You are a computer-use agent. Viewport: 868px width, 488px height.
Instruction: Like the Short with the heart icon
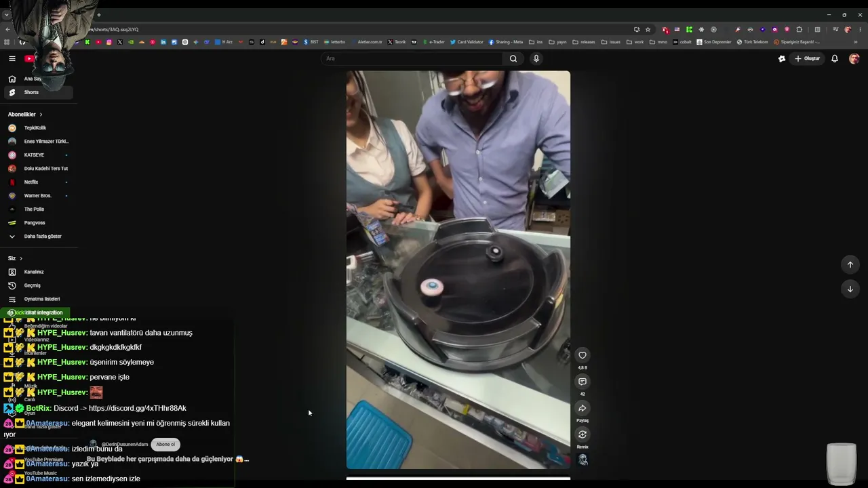[583, 355]
